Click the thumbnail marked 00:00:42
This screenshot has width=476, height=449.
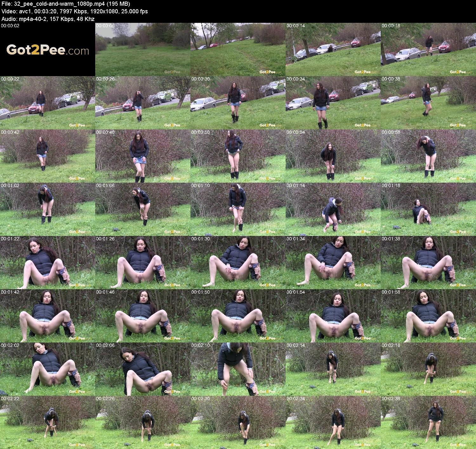point(48,156)
